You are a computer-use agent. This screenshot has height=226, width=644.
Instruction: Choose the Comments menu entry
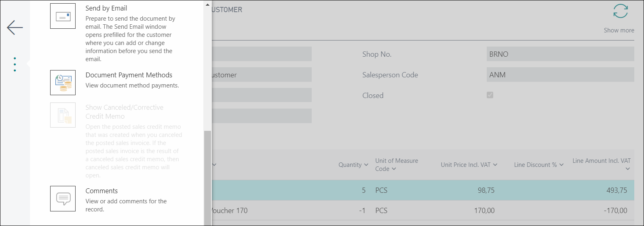click(x=101, y=191)
